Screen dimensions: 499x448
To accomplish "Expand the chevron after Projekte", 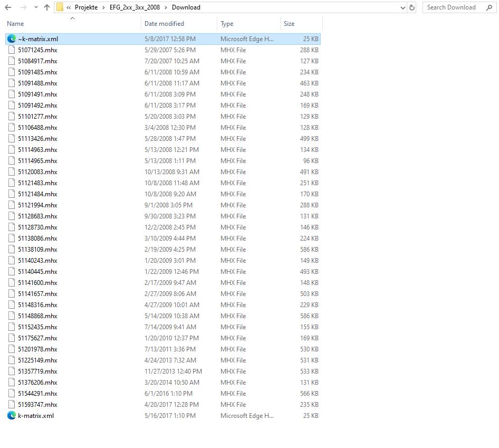I will pyautogui.click(x=103, y=7).
